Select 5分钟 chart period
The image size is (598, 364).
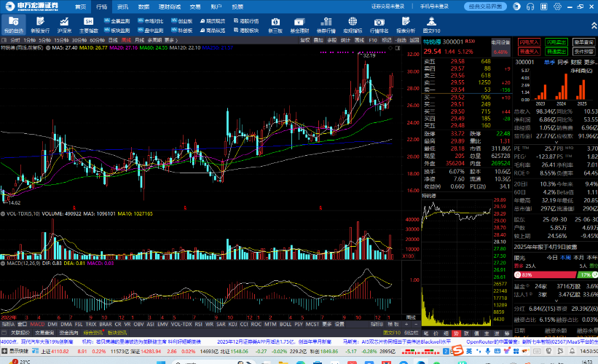pyautogui.click(x=44, y=40)
